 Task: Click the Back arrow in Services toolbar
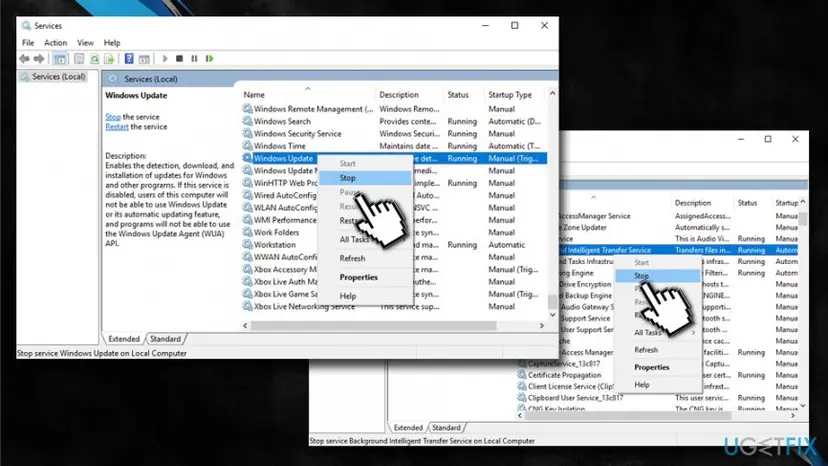(x=24, y=59)
